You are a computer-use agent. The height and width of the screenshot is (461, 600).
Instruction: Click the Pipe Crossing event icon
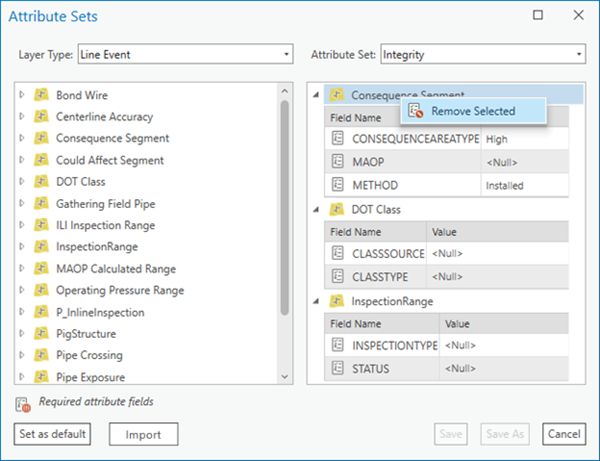tap(41, 355)
